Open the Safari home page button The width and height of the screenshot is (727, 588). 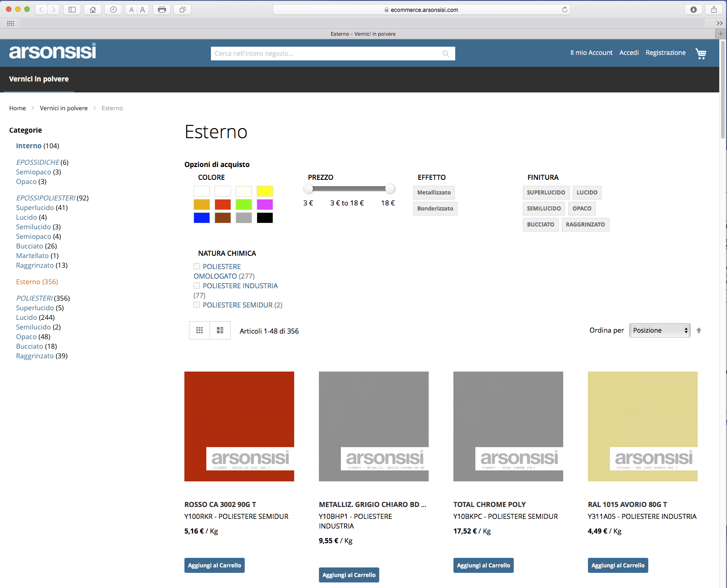click(x=93, y=10)
